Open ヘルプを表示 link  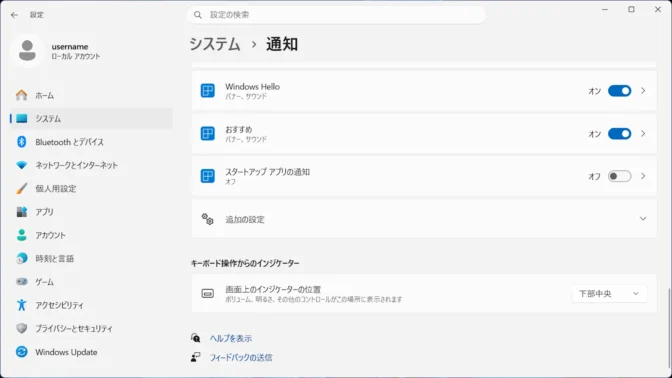click(x=231, y=339)
